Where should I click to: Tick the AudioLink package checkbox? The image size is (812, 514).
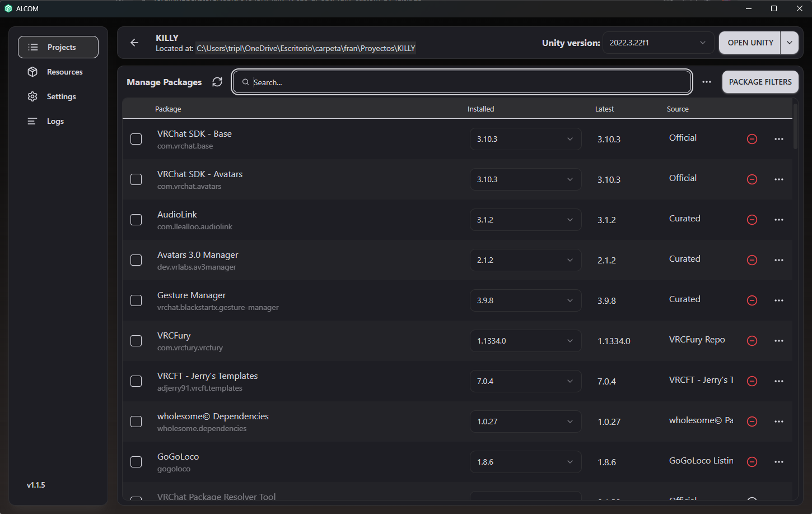136,220
